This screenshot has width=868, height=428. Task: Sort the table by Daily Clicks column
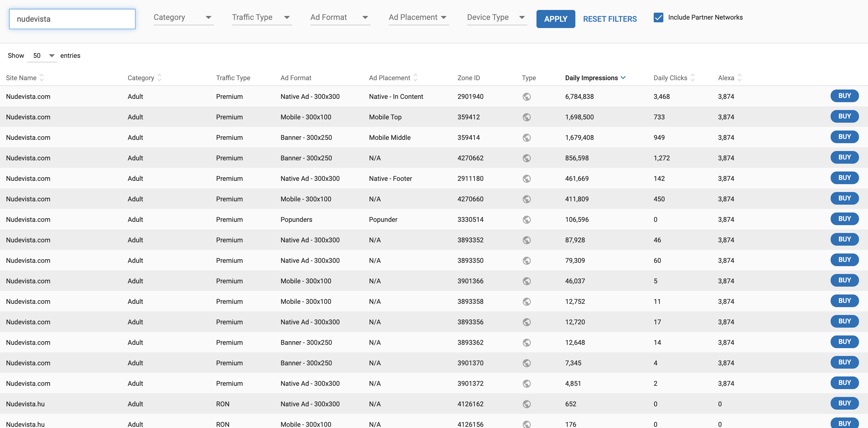[x=674, y=78]
